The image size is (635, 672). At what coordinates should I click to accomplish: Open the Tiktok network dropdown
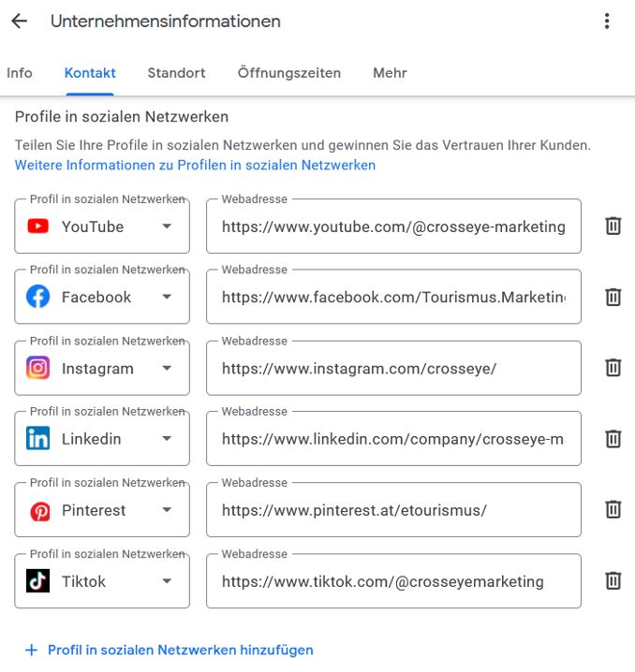pyautogui.click(x=102, y=580)
